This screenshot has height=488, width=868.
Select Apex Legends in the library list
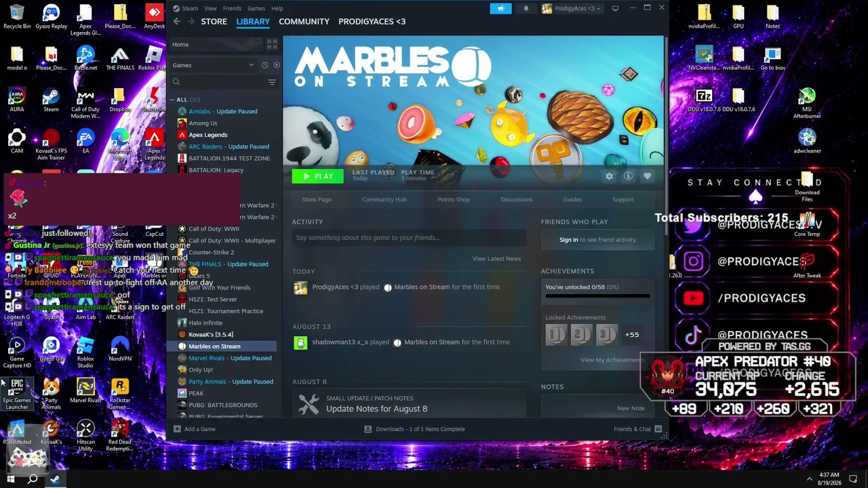point(208,135)
